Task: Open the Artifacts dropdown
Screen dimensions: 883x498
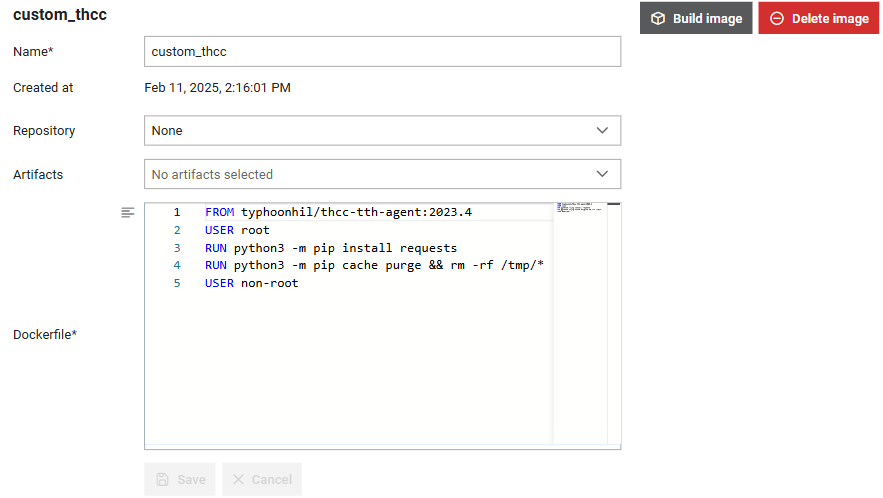Action: tap(382, 174)
